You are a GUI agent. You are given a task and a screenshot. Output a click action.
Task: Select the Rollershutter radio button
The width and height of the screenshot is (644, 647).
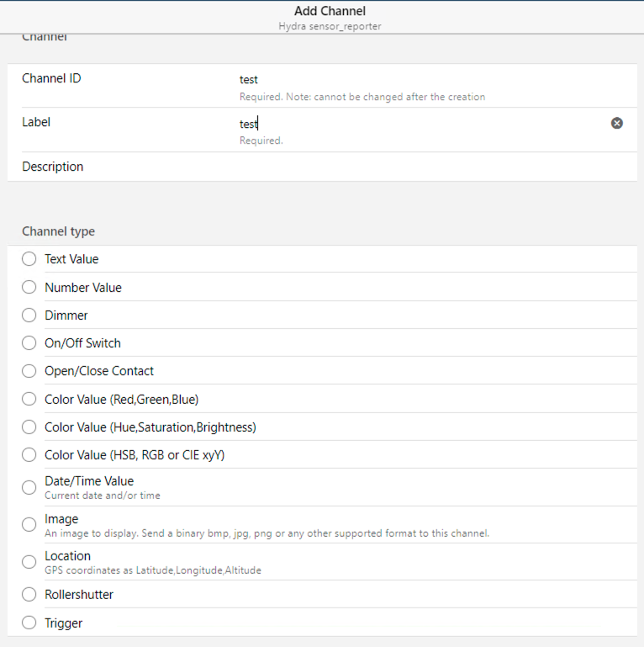[29, 595]
